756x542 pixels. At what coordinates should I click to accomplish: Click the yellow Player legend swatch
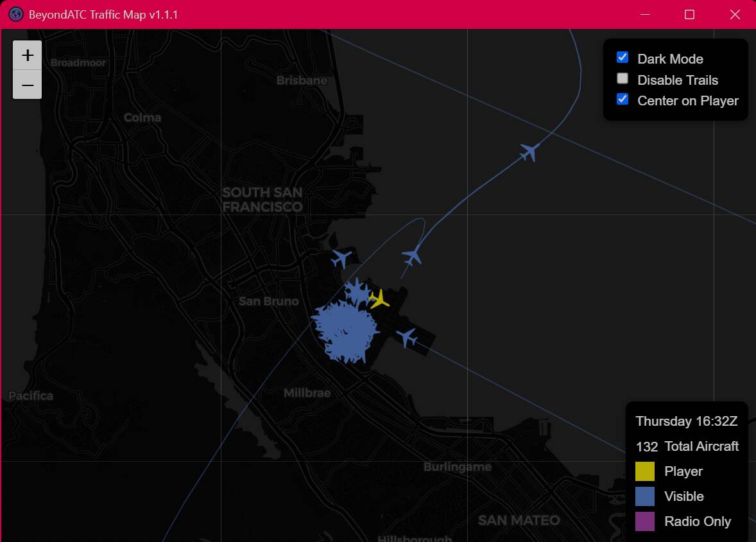click(x=645, y=471)
